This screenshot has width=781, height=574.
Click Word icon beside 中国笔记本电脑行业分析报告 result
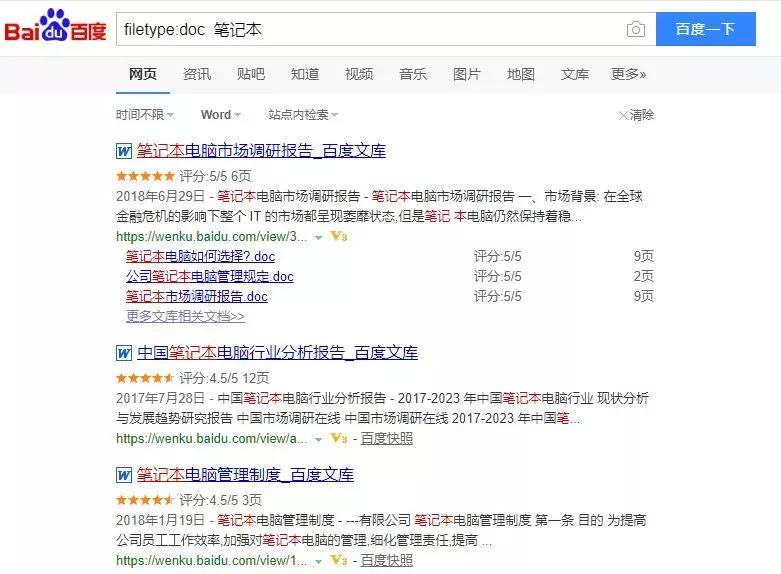tap(124, 353)
